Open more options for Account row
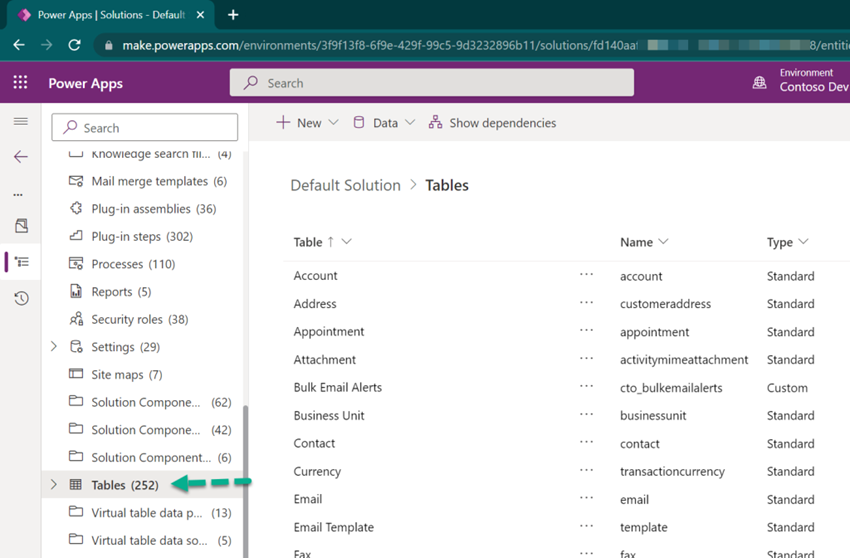Screen dimensions: 850x558 point(586,274)
